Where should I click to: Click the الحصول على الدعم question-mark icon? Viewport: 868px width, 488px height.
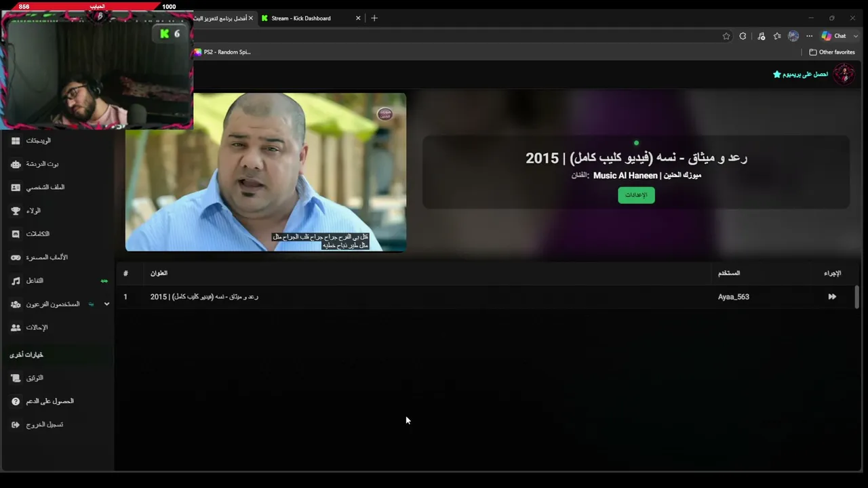[16, 401]
